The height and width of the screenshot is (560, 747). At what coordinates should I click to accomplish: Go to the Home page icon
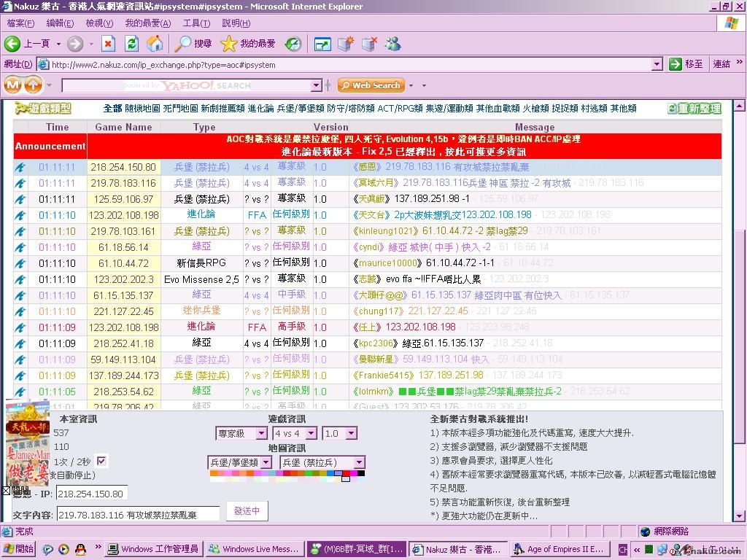pyautogui.click(x=155, y=44)
